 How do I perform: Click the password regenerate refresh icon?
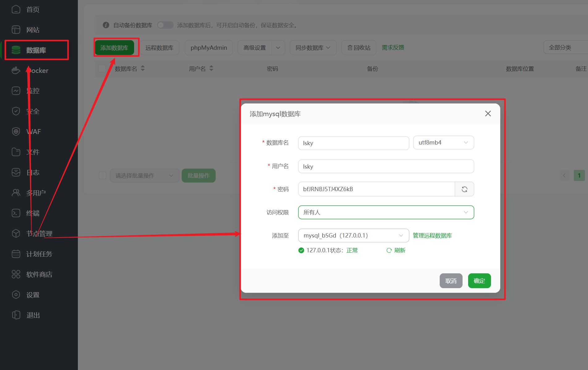[464, 189]
